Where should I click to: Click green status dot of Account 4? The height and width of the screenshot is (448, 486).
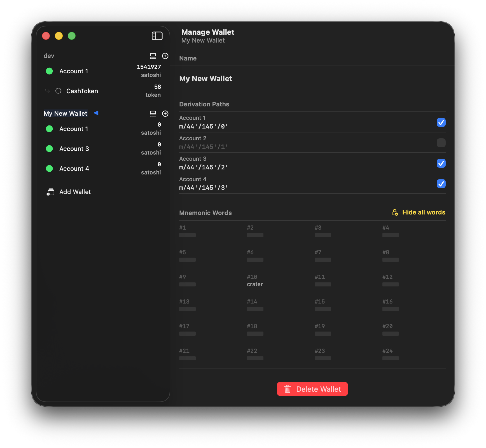49,169
